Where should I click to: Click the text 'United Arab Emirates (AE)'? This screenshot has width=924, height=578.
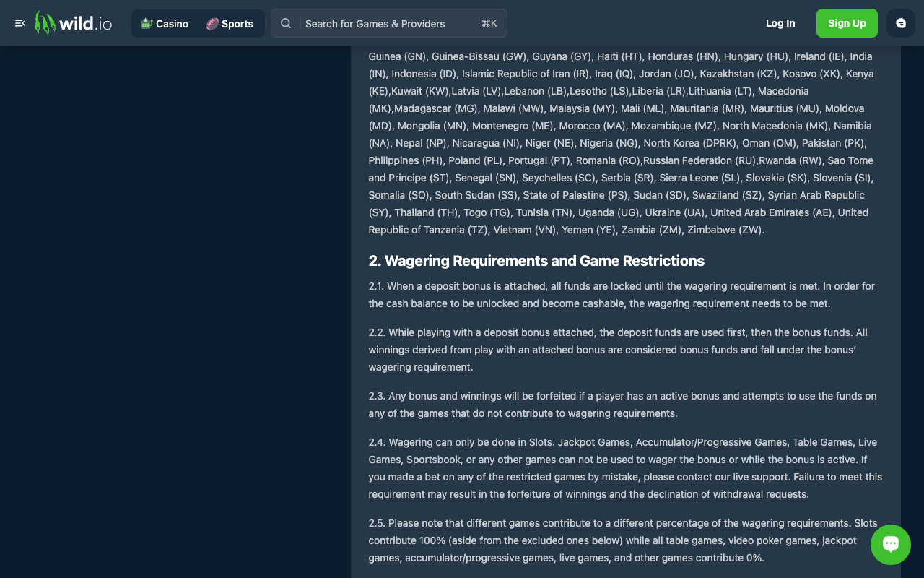pos(771,212)
